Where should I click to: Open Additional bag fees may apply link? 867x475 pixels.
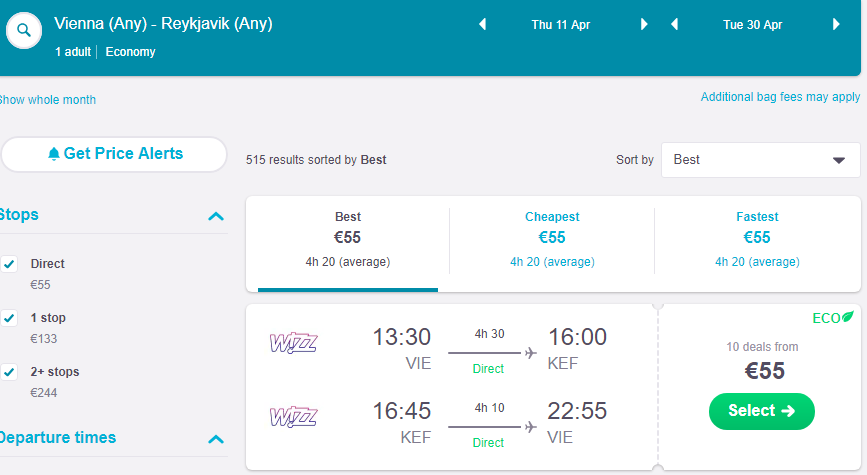coord(780,97)
